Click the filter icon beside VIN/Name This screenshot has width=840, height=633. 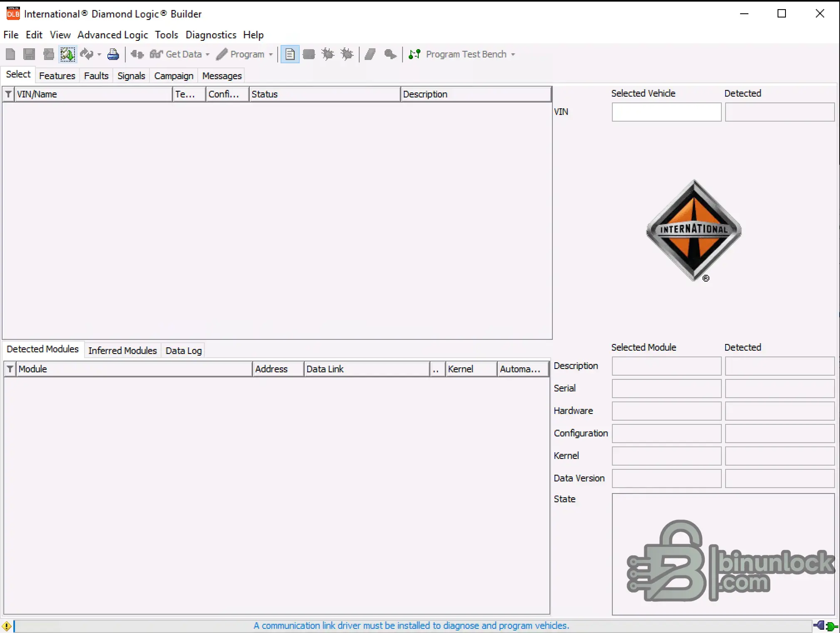[x=8, y=94]
